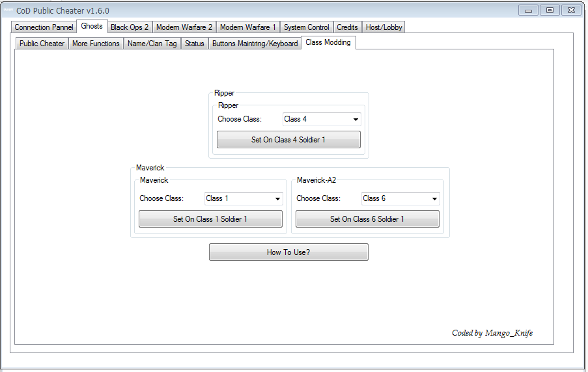Switch to the Host/Lobby tab
Viewport: 588px width, 372px height.
(384, 27)
